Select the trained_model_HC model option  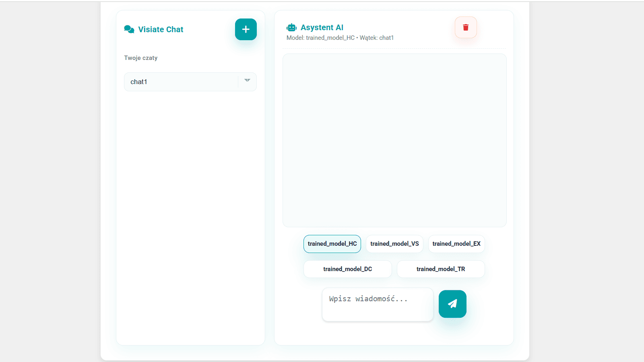(332, 244)
